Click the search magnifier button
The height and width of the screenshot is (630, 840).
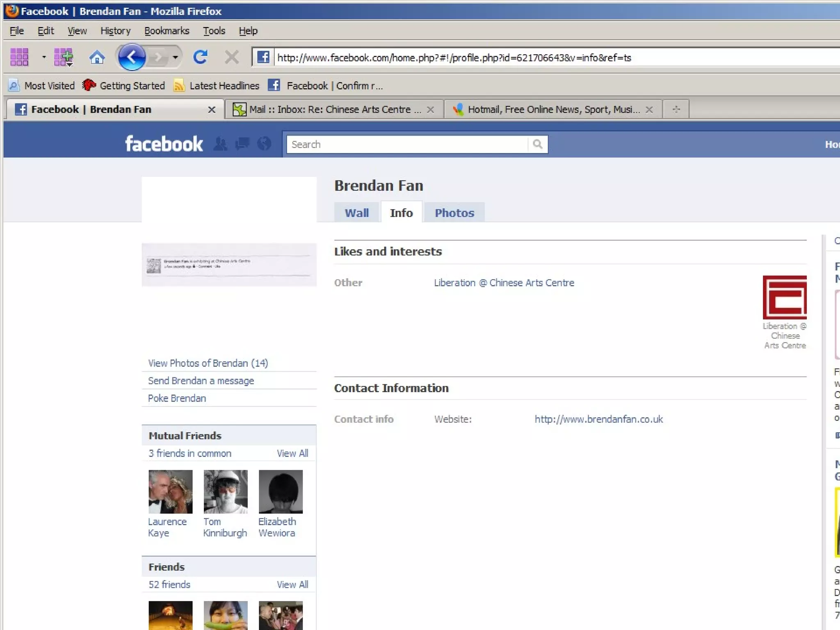537,144
